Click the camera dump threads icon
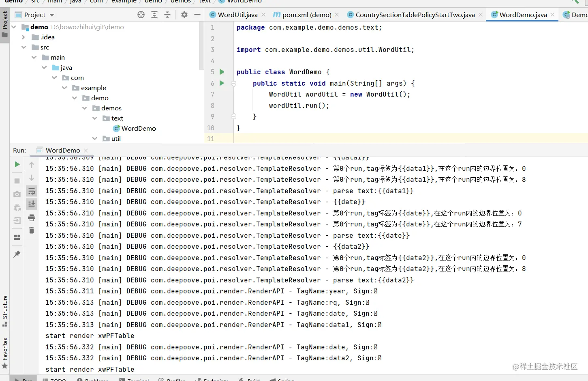 coord(17,194)
